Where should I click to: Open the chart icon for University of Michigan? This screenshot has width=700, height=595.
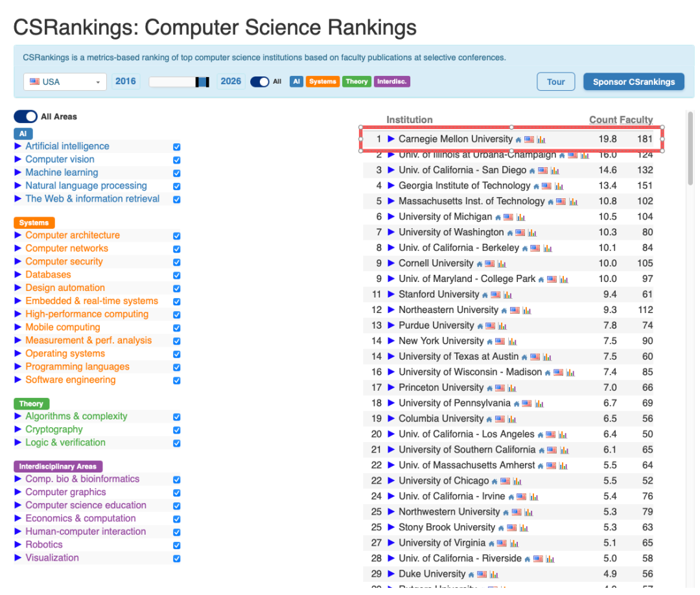tap(520, 217)
